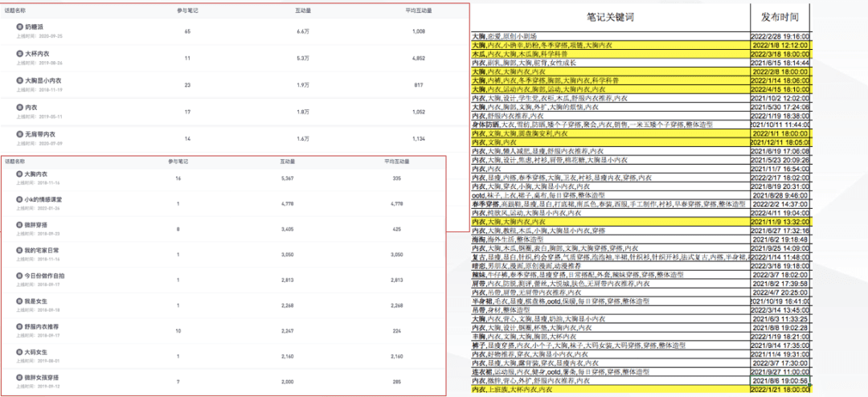Click the keywords row starting 大胸,恋爱
This screenshot has width=868, height=397.
coord(610,36)
